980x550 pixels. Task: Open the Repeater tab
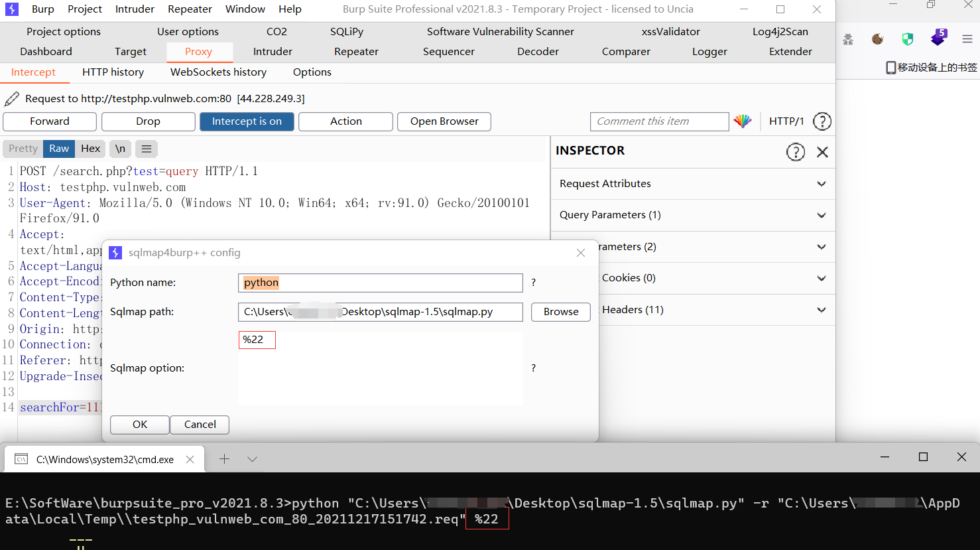(x=356, y=52)
